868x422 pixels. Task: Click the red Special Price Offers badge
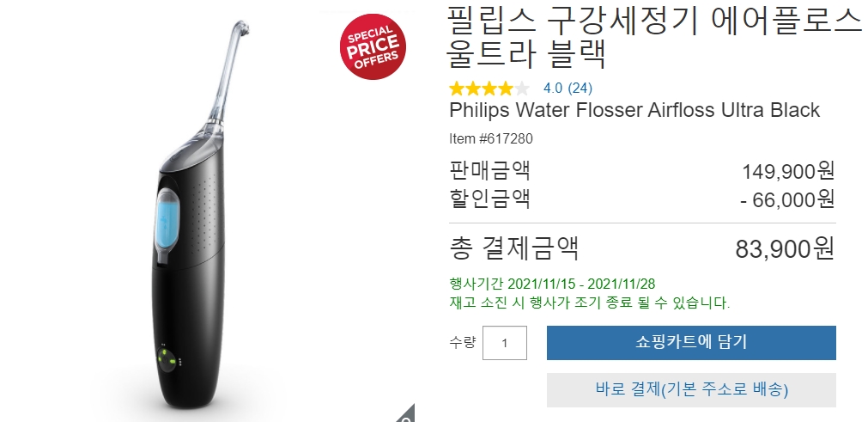[x=373, y=46]
